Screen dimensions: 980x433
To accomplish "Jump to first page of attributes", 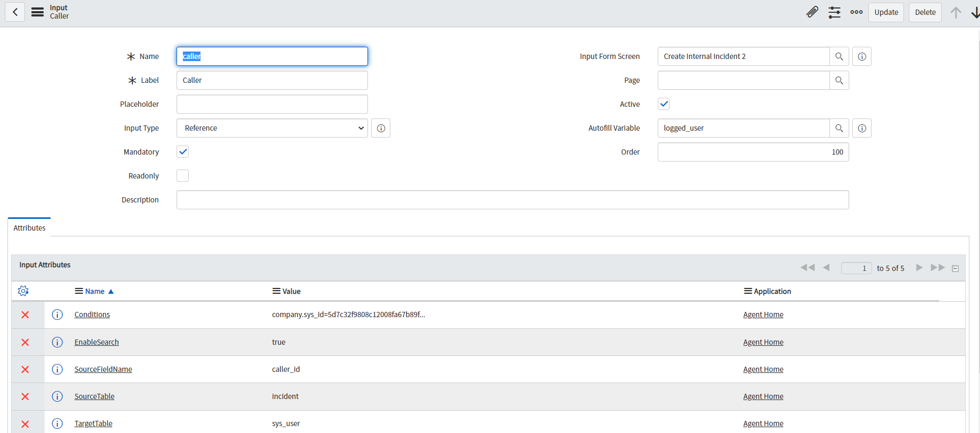I will [808, 268].
